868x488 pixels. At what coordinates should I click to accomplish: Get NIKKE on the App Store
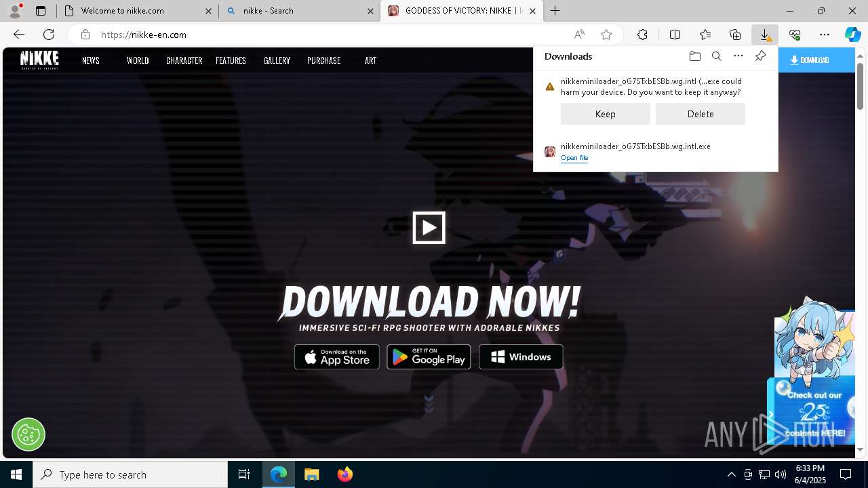point(337,357)
